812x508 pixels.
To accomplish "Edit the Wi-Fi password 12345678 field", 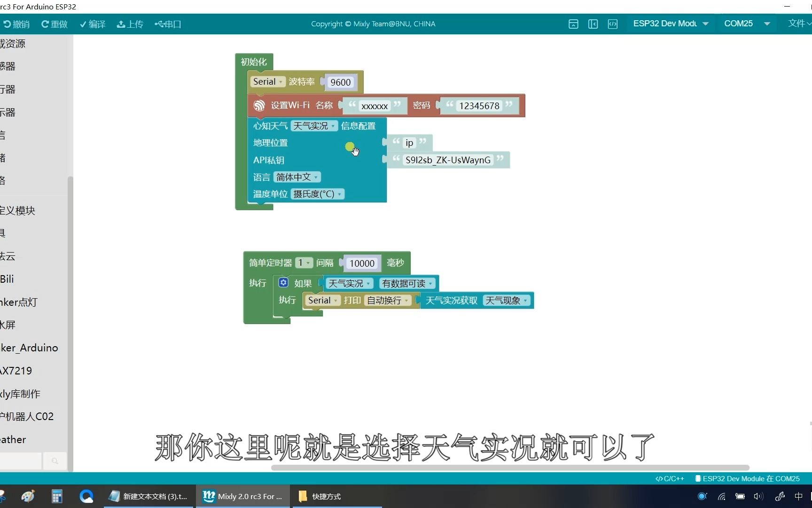I will coord(479,106).
